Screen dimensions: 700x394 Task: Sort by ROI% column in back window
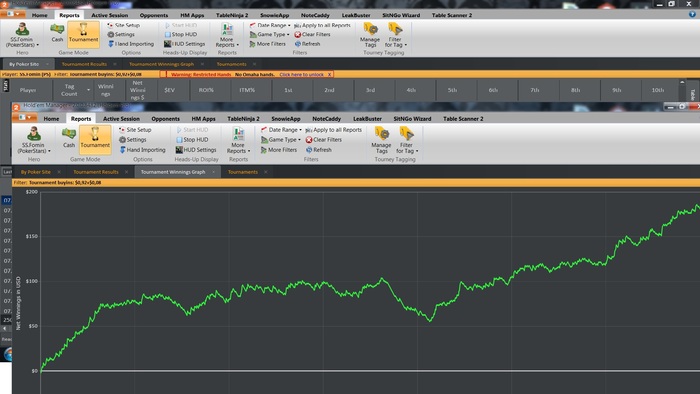click(x=206, y=90)
